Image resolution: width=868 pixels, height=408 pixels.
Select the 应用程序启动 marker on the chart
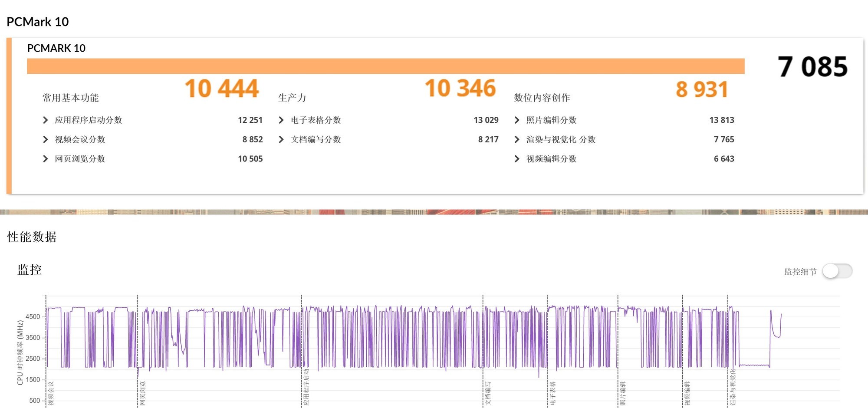pyautogui.click(x=306, y=387)
